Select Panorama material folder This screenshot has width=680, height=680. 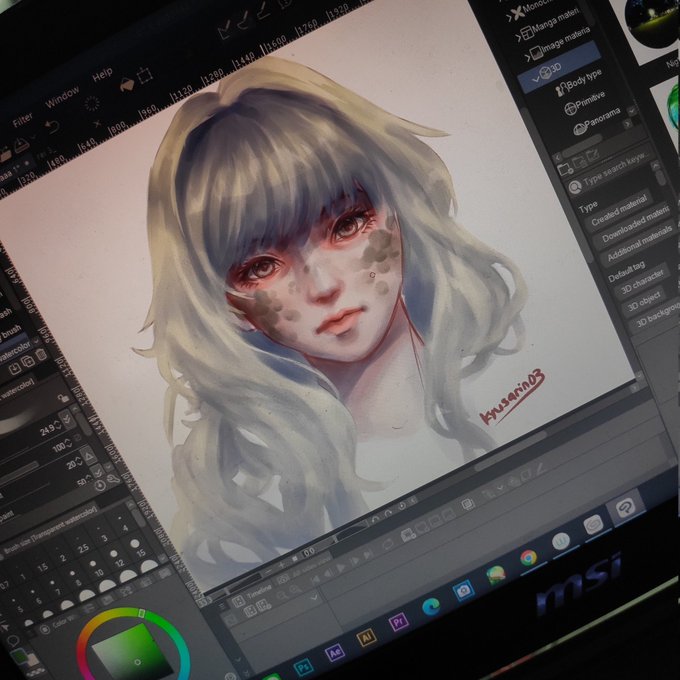[x=597, y=121]
